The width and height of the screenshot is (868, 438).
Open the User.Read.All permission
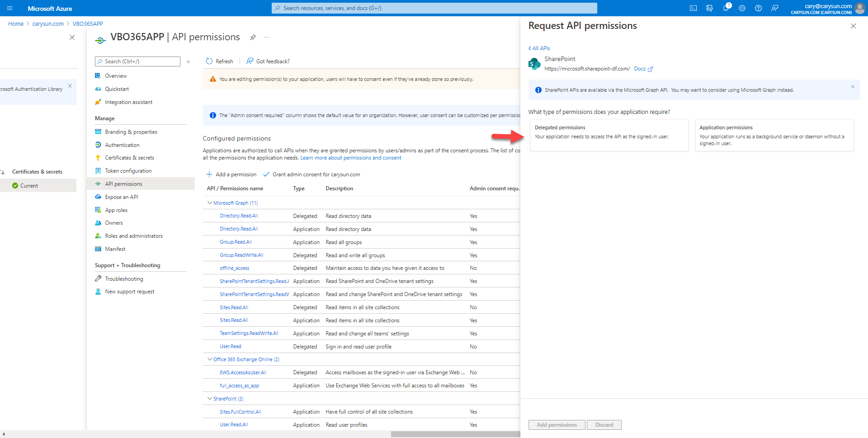pyautogui.click(x=233, y=425)
